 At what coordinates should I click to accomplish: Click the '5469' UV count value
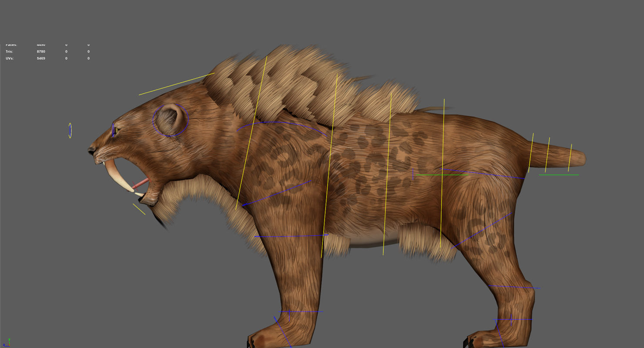(x=41, y=58)
